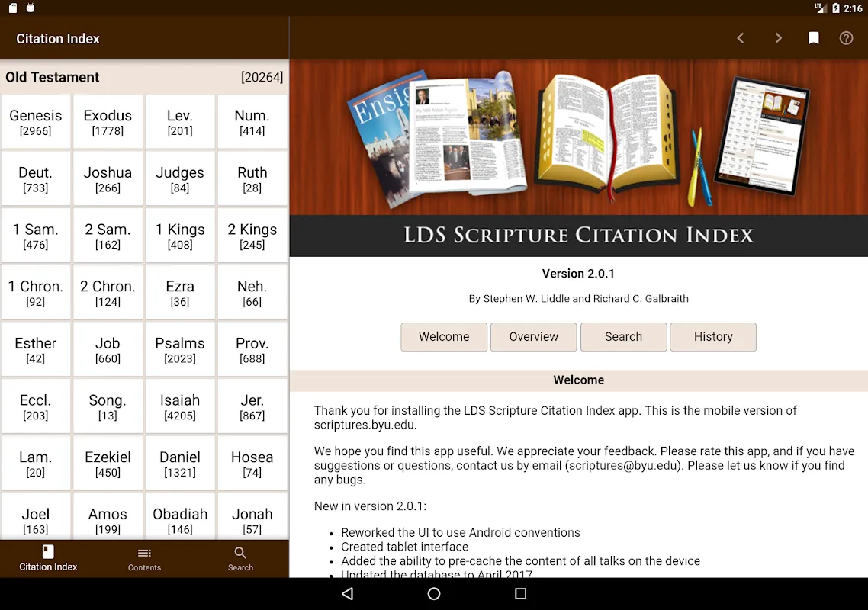
Task: Choose the 1 Chron. tile
Action: coord(36,293)
